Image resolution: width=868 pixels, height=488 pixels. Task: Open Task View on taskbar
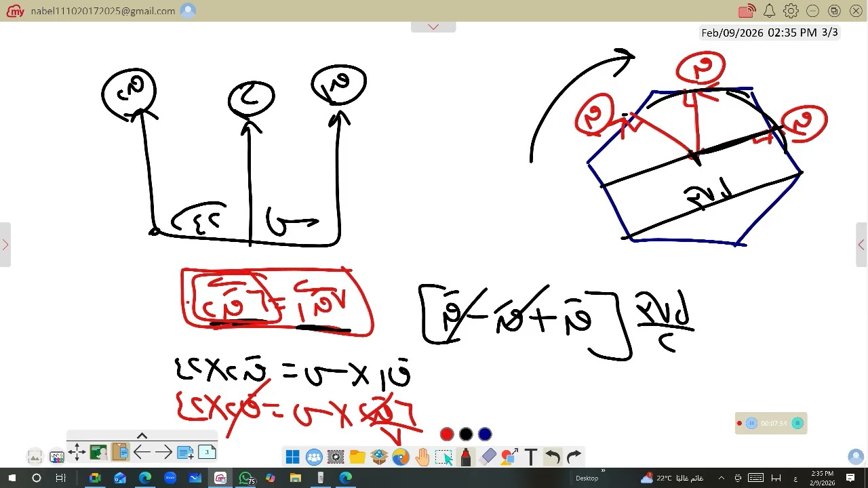(x=61, y=478)
